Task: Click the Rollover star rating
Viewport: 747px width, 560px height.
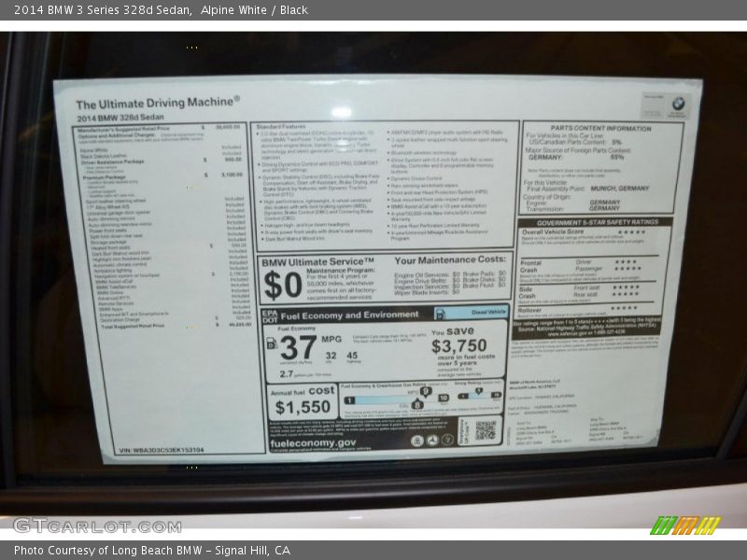Action: pos(624,309)
